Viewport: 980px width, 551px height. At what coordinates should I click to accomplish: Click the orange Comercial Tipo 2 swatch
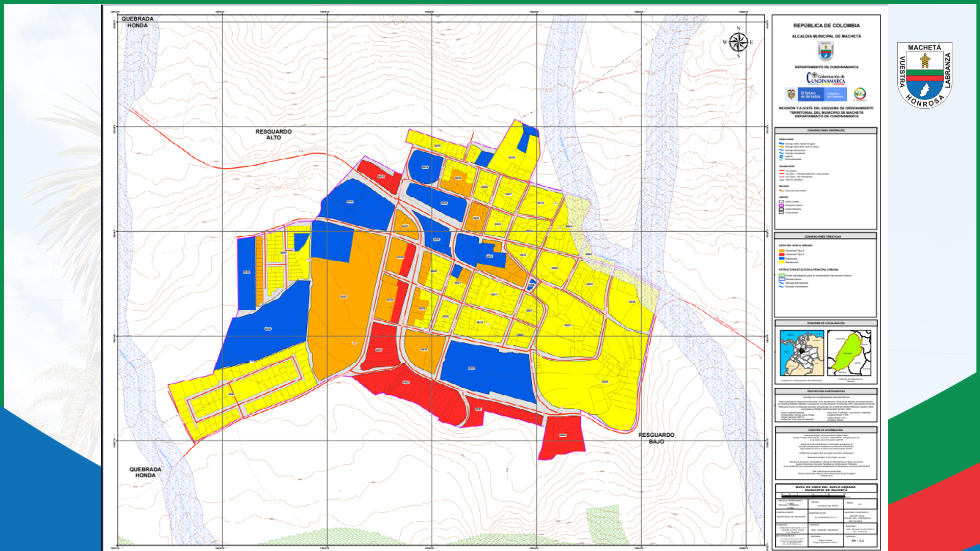[781, 251]
